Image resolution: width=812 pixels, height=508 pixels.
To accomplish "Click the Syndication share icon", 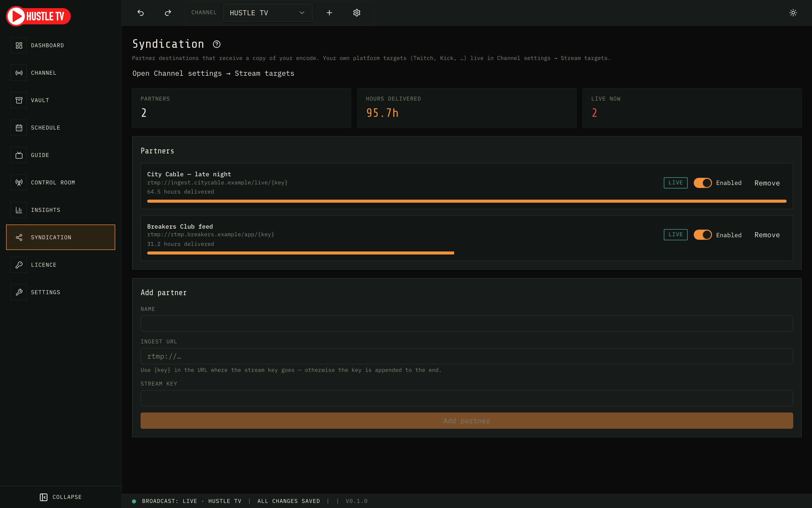I will (19, 237).
